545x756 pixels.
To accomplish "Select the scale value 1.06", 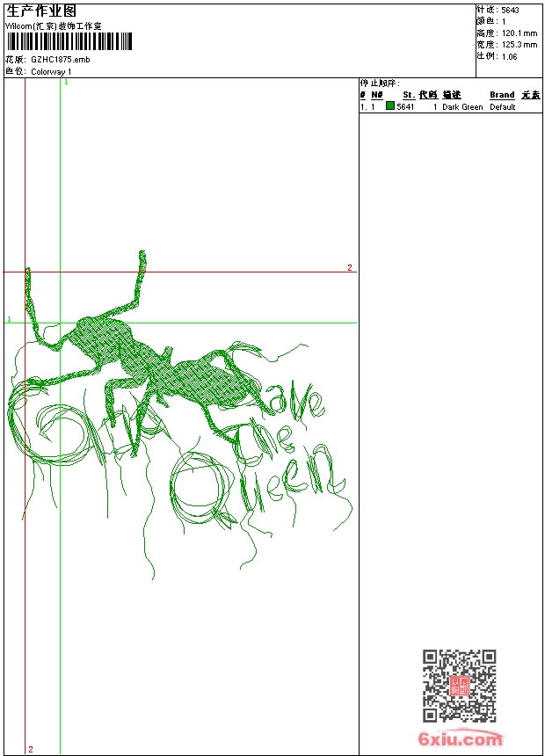I will [509, 56].
